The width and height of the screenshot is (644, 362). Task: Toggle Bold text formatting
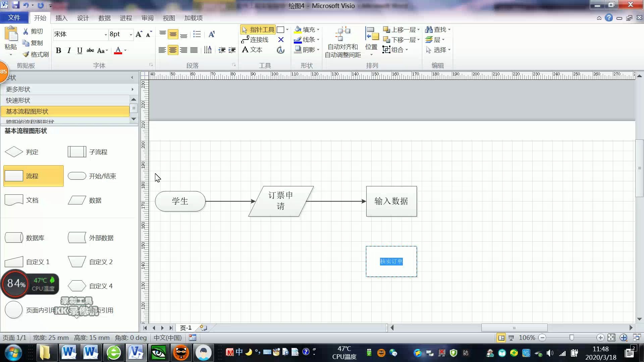58,51
